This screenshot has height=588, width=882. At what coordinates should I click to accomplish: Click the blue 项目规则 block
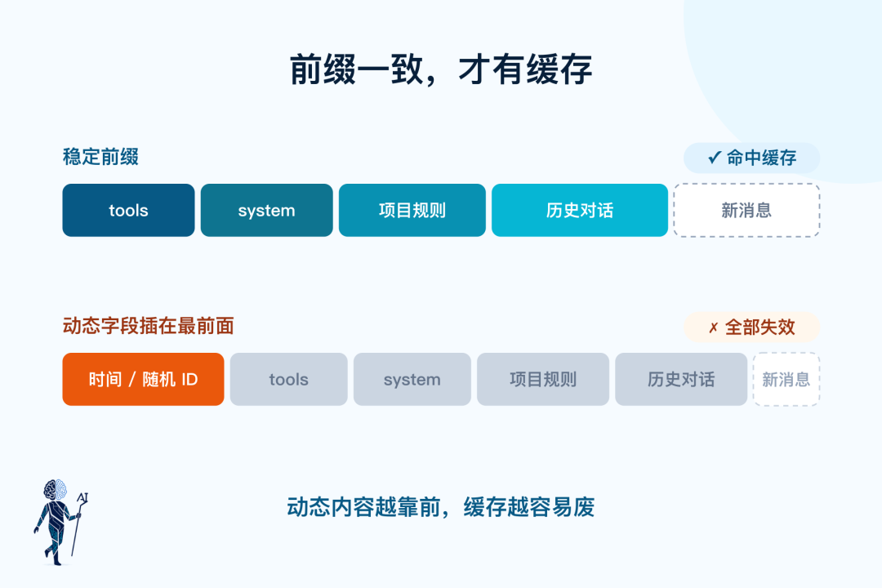(x=412, y=210)
